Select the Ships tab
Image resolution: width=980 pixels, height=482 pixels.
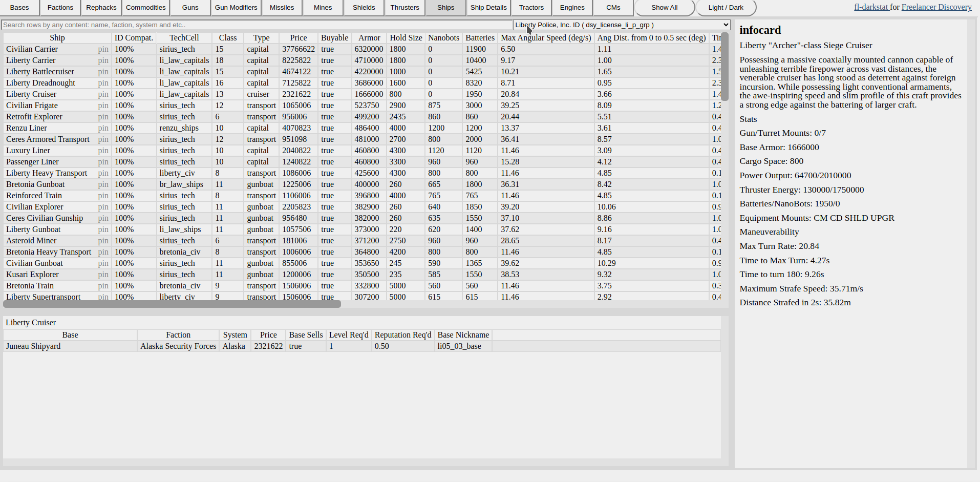[x=446, y=8]
